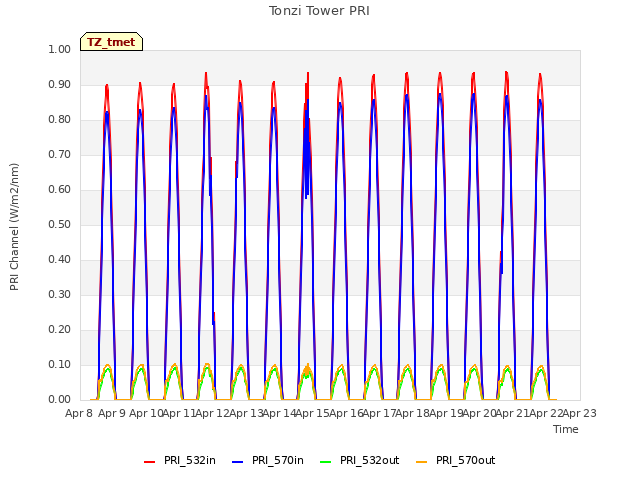This screenshot has width=640, height=480.
Task: Click the Apr 23 tick label
Action: (580, 413)
